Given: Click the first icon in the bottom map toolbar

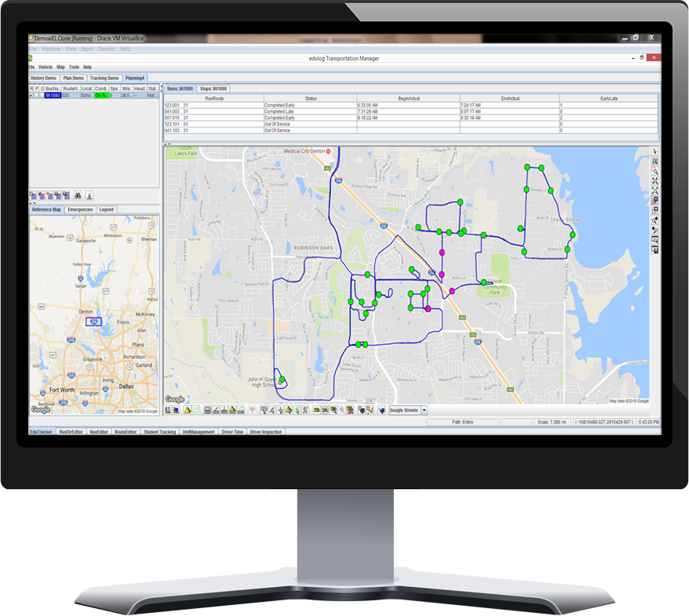Looking at the screenshot, I should coord(168,410).
